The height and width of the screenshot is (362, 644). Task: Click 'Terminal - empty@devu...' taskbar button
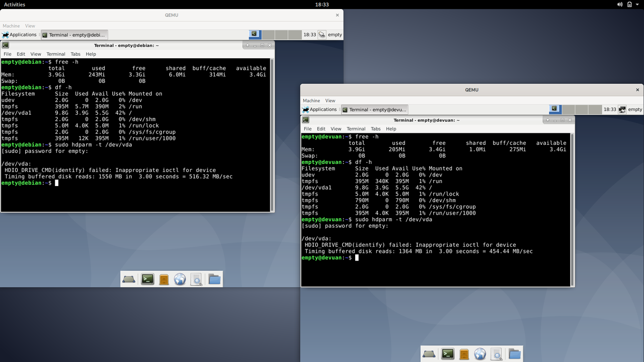click(x=374, y=110)
